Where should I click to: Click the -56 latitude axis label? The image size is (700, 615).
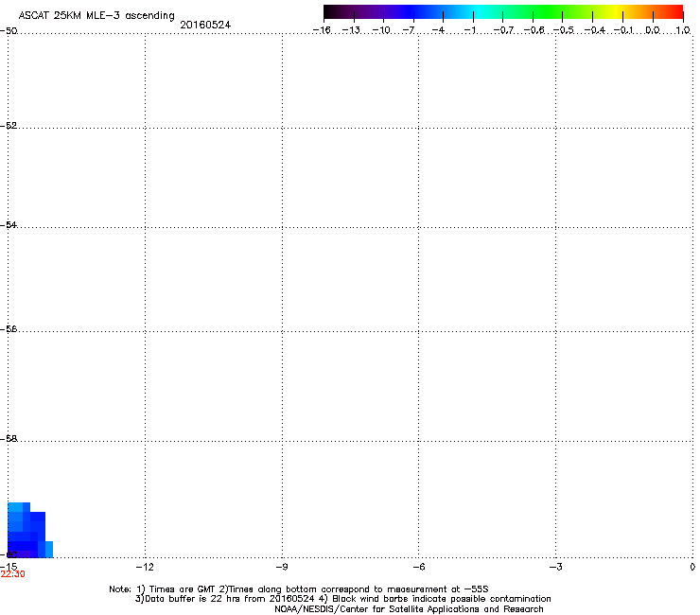click(x=9, y=329)
